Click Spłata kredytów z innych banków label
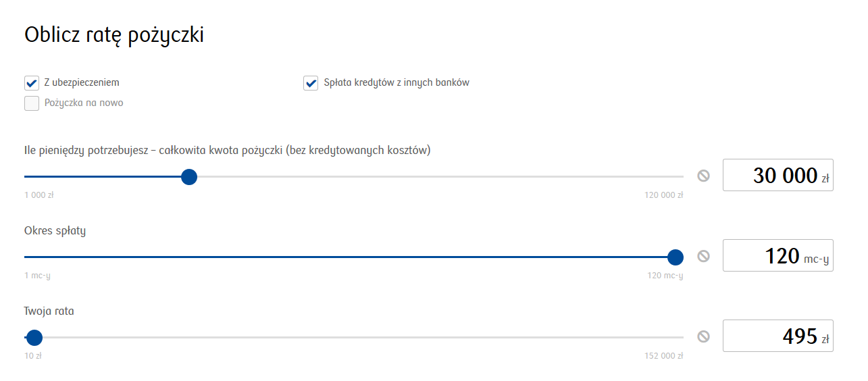This screenshot has height=381, width=868. click(396, 82)
